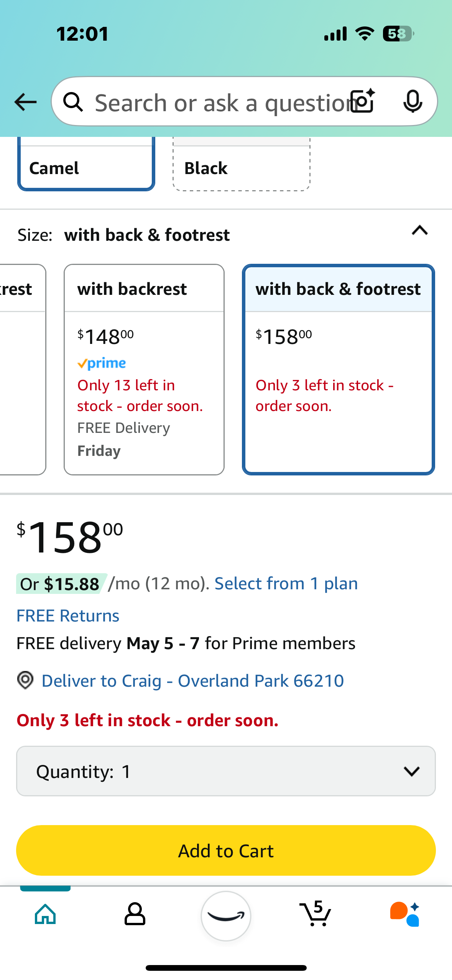The height and width of the screenshot is (980, 452).
Task: Choose "with back & footrest" size card
Action: point(338,369)
